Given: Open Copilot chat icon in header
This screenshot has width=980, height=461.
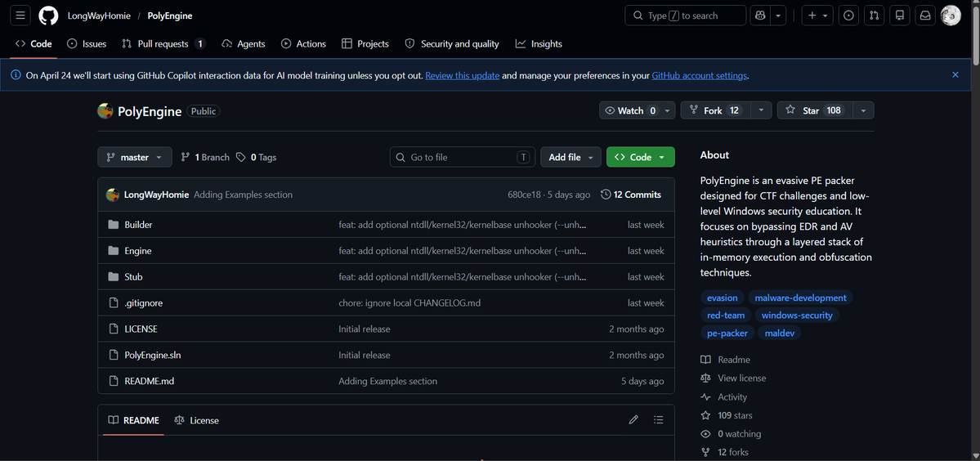Looking at the screenshot, I should point(761,16).
